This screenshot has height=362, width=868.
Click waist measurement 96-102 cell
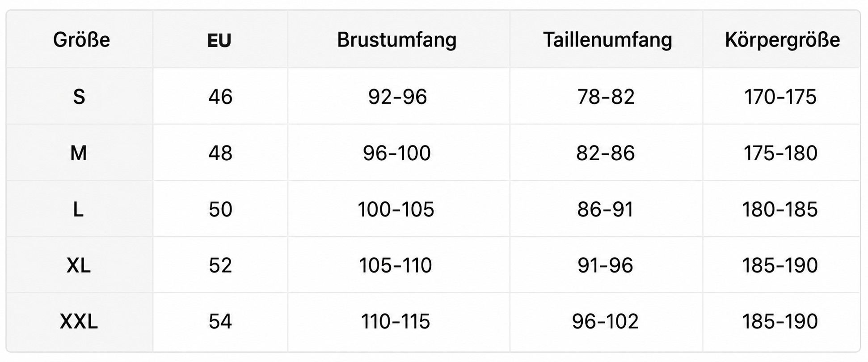pos(605,322)
